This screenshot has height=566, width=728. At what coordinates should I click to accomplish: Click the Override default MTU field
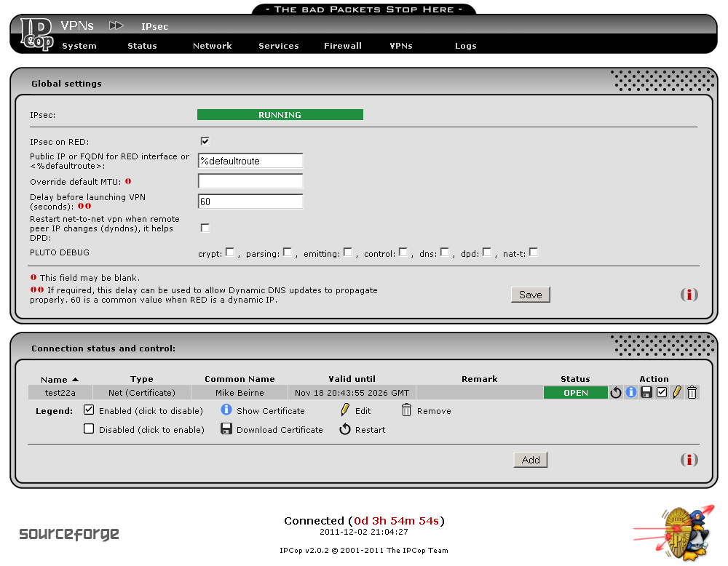pos(250,181)
